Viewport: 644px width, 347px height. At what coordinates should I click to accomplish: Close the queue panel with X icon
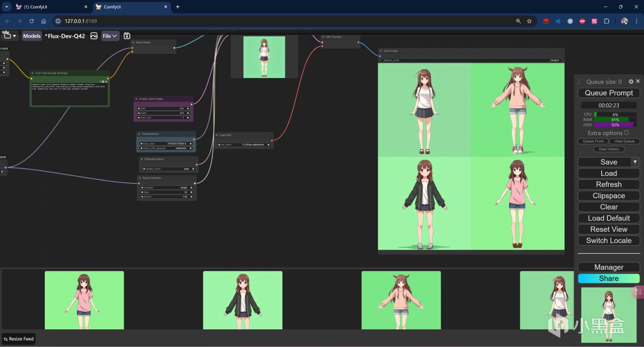click(638, 81)
